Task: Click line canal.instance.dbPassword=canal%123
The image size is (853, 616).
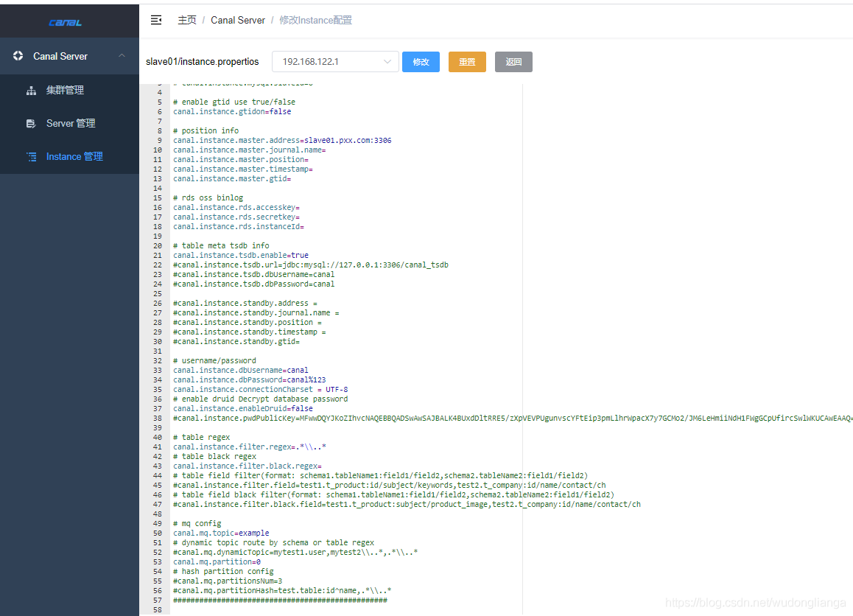Action: point(250,379)
